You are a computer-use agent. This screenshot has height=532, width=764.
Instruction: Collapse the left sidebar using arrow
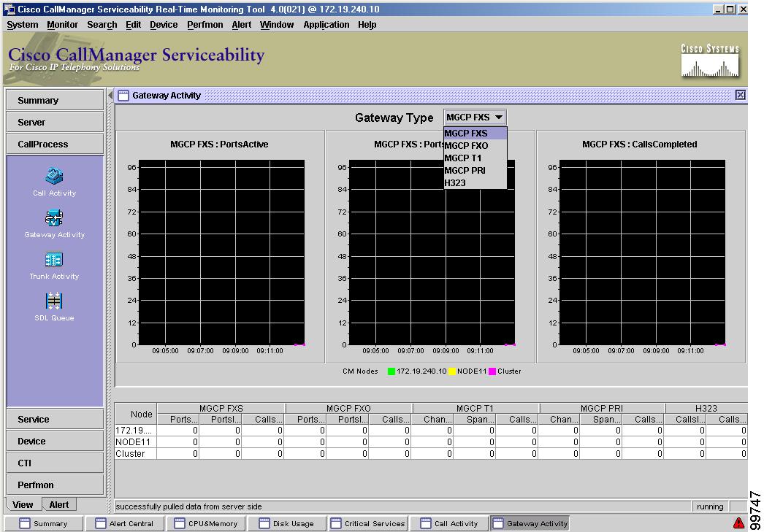(110, 95)
